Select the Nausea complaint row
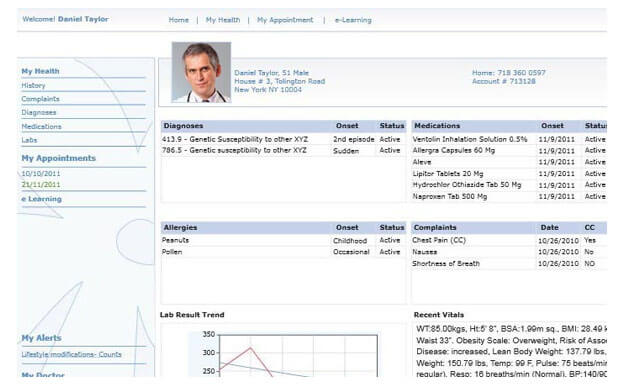This screenshot has height=385, width=624. [509, 252]
